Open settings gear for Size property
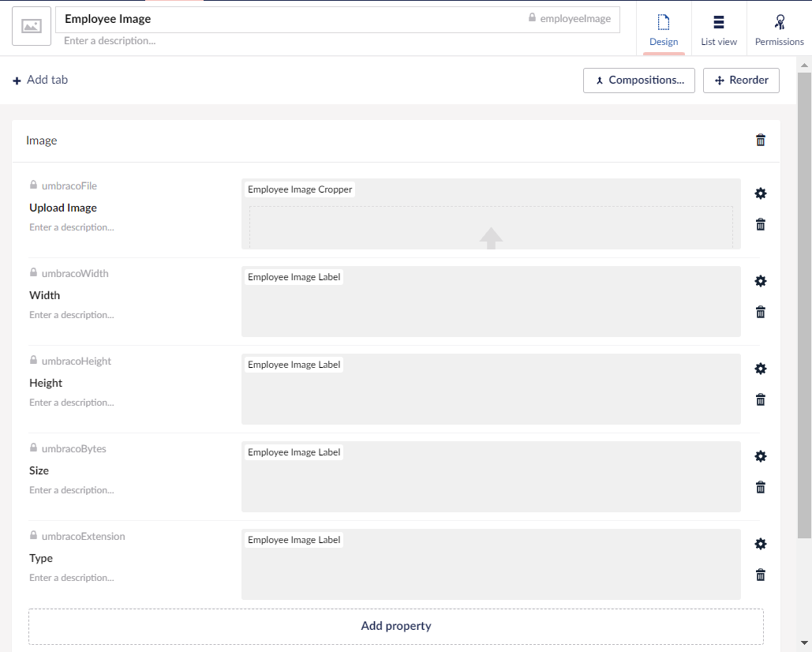This screenshot has width=812, height=652. tap(760, 456)
